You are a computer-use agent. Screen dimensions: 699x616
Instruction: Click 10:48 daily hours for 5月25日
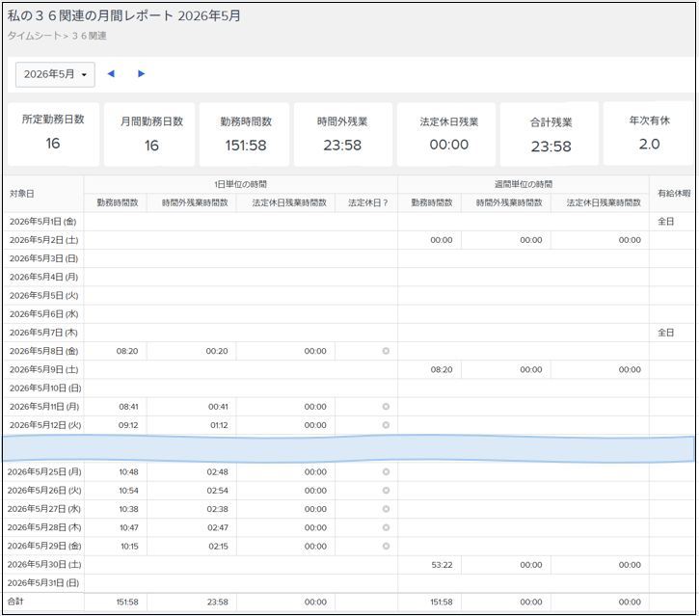[128, 472]
